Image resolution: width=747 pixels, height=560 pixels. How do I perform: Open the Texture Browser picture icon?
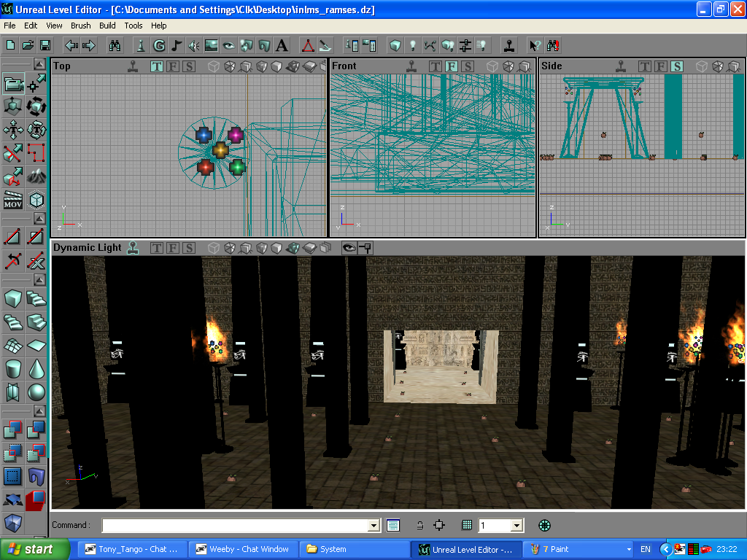[x=212, y=45]
